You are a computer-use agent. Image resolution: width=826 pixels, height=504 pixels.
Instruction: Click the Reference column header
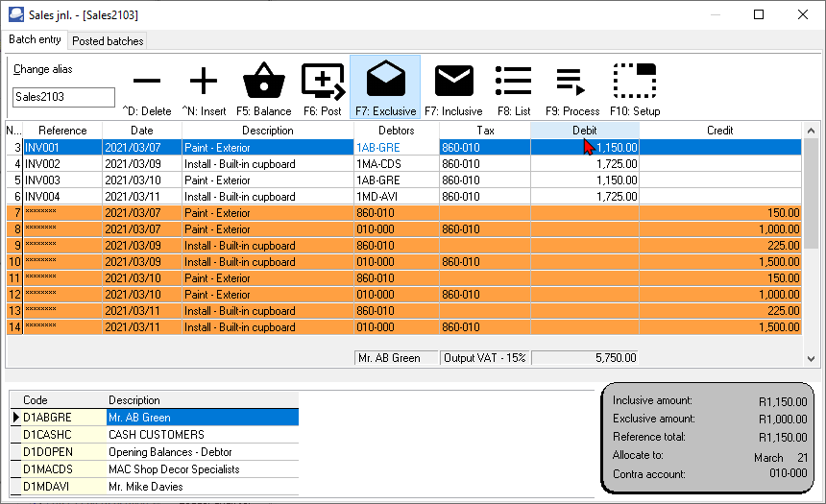(x=62, y=131)
